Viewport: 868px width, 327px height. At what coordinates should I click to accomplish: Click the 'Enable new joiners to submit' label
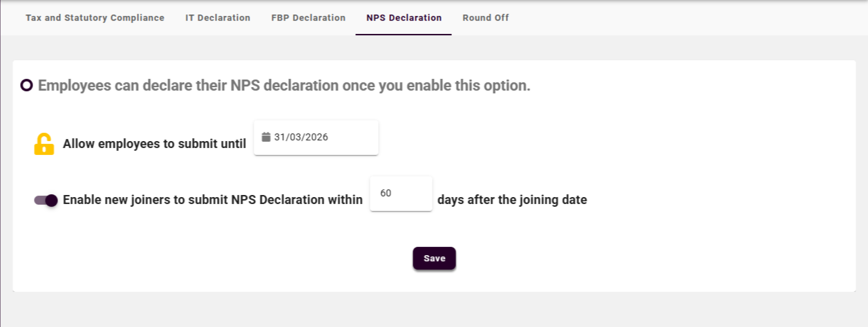(213, 200)
